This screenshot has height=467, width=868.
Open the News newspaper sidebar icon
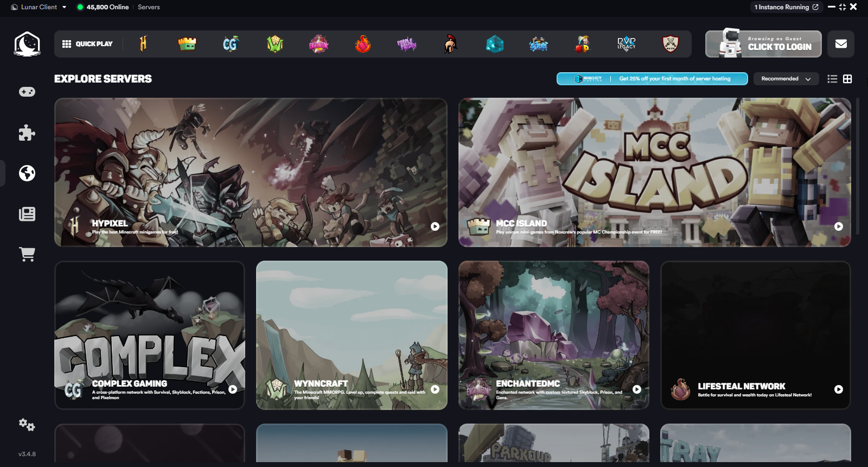coord(27,214)
